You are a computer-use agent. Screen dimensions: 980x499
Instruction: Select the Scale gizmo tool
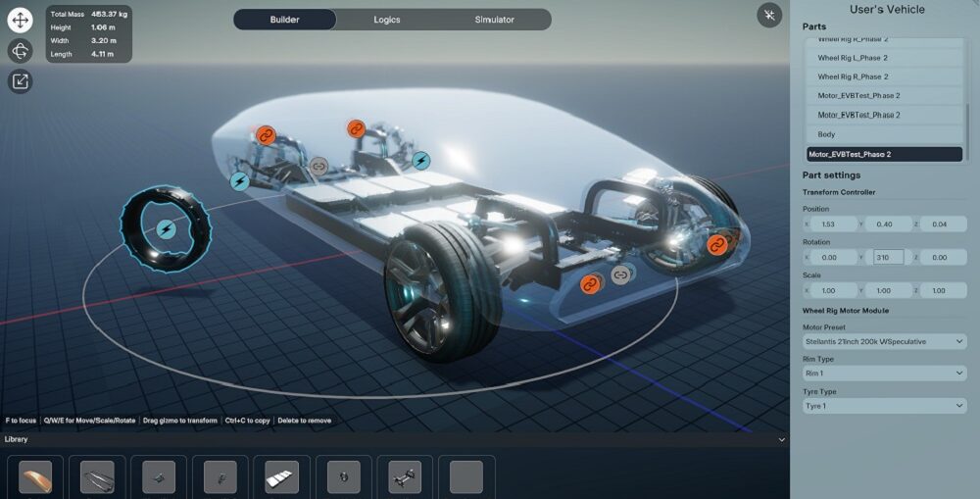tap(21, 81)
